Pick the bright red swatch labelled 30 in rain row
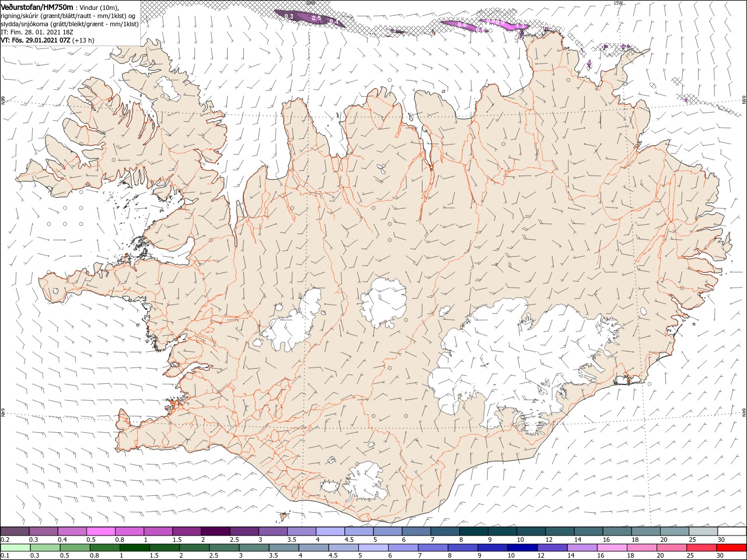This screenshot has height=560, width=747. click(731, 548)
